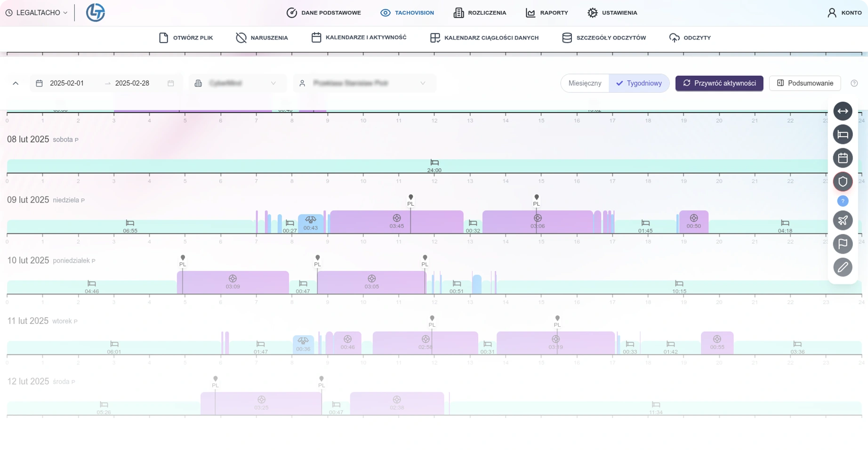Click the 03:45 driving block on 09 lut
The width and height of the screenshot is (868, 450).
(x=396, y=222)
